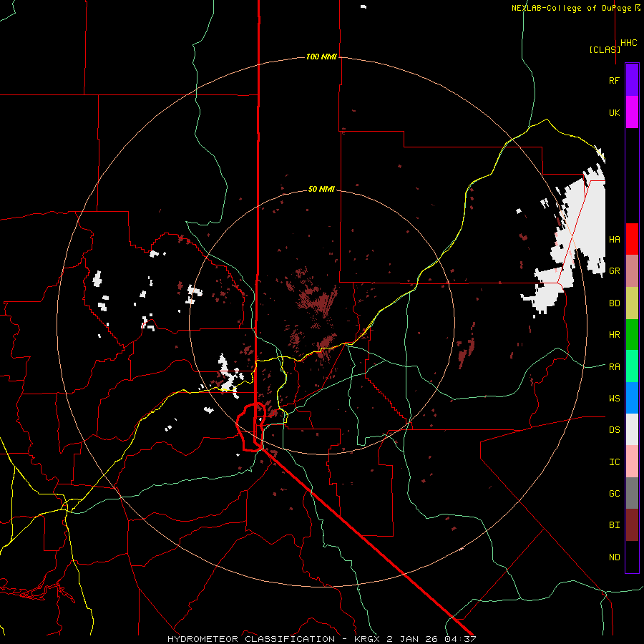Click the 'UK' legend label
The width and height of the screenshot is (644, 644).
[614, 112]
